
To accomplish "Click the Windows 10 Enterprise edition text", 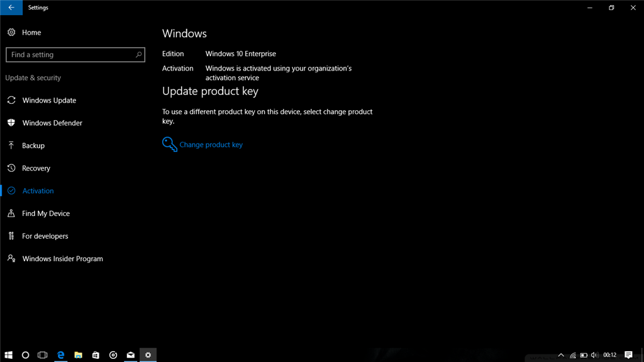I will click(x=241, y=54).
